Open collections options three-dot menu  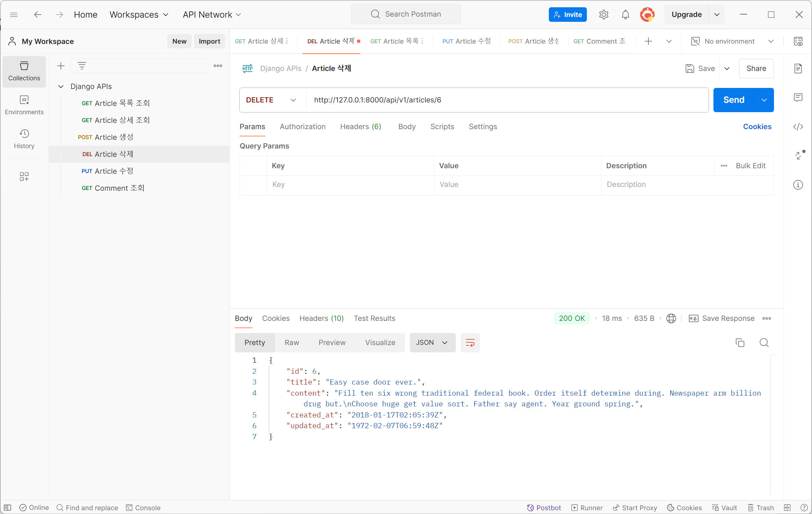coord(218,66)
